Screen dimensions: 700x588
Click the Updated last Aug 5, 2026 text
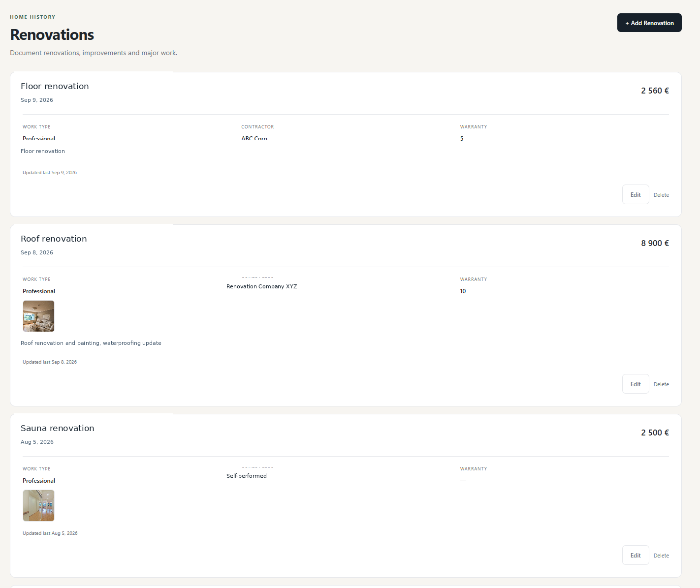click(50, 533)
